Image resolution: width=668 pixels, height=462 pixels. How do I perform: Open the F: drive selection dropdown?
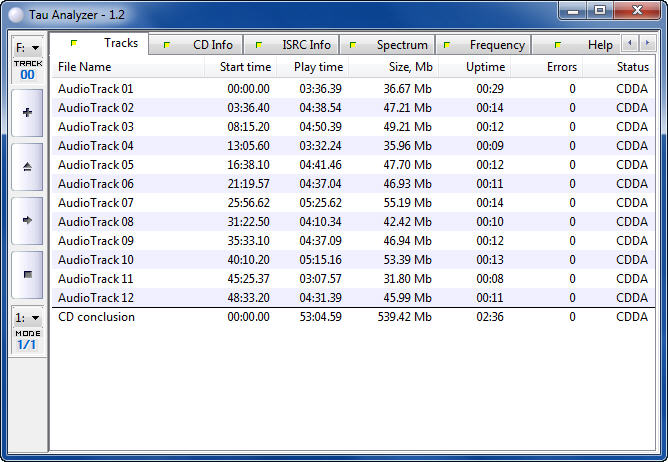coord(26,47)
